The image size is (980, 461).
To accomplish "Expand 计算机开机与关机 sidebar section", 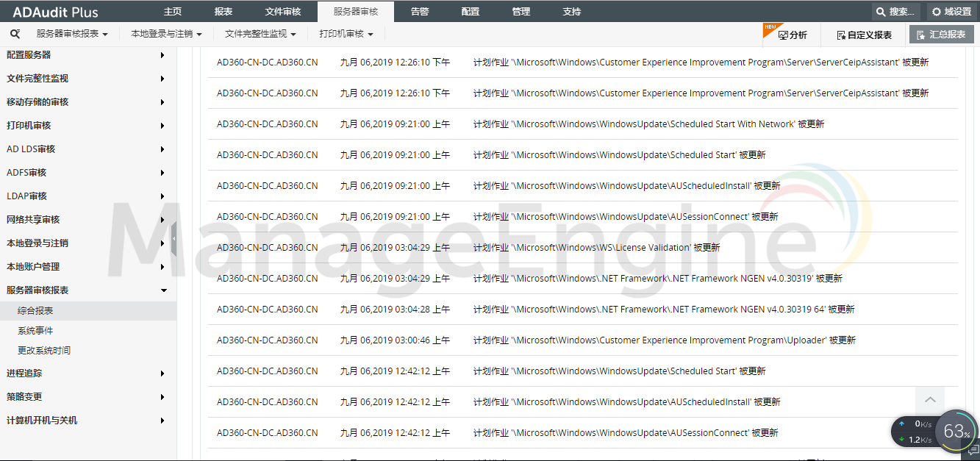I will point(88,421).
